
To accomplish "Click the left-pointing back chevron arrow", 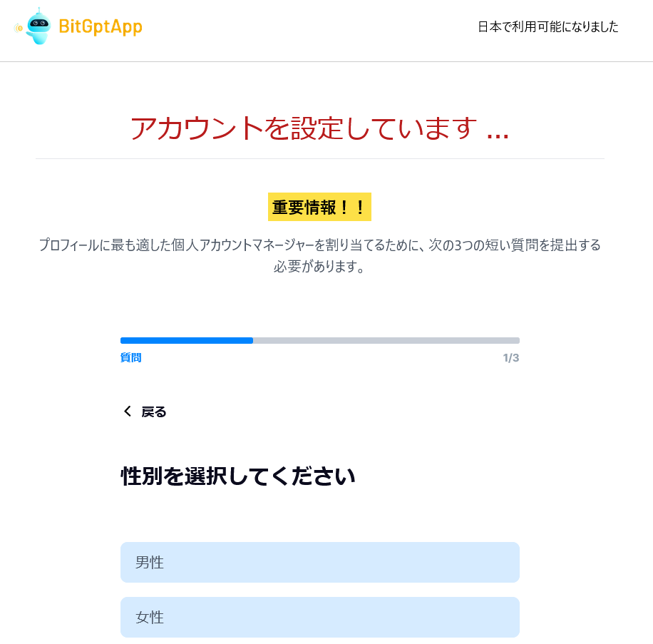I will coord(128,411).
